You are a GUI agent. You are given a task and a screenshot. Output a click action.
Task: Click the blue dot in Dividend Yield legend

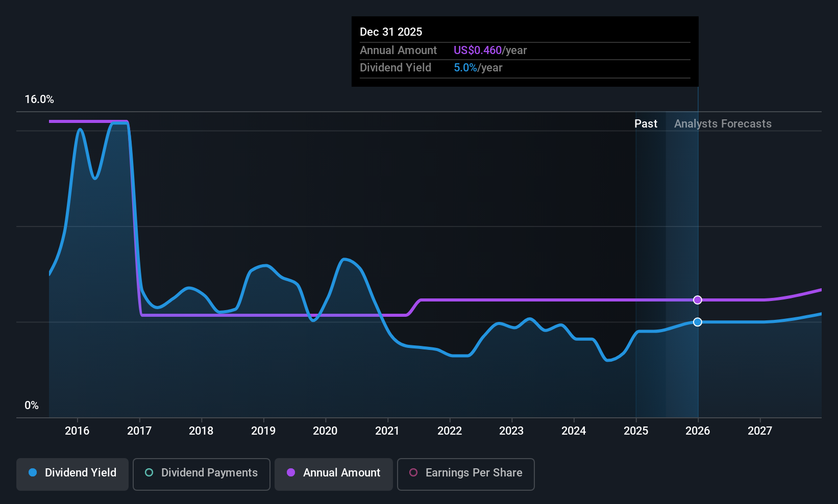(33, 472)
